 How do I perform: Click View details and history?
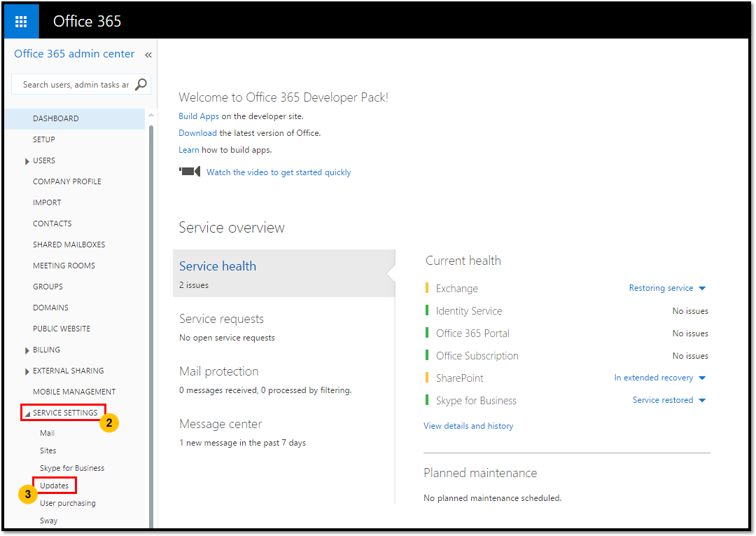(468, 425)
